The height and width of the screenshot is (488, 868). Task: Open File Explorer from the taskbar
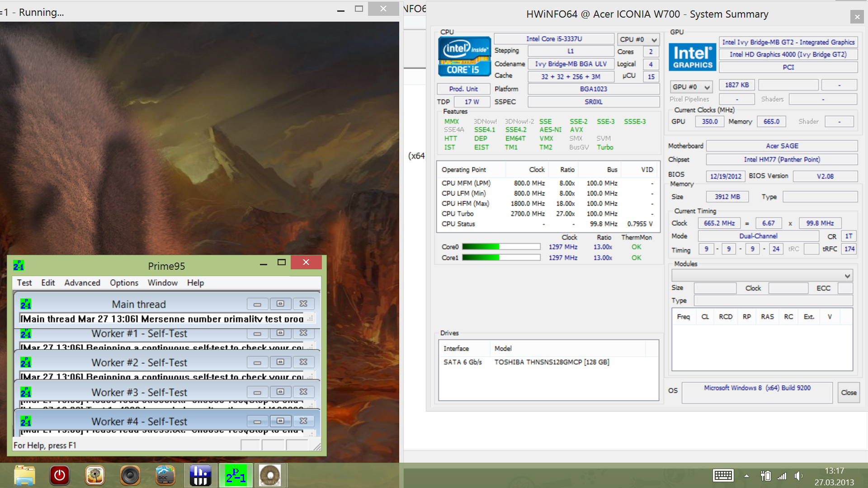[24, 475]
